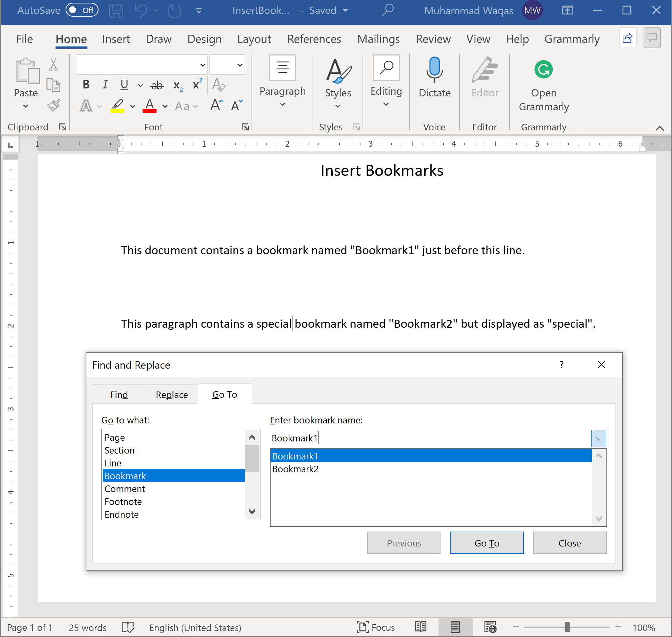The width and height of the screenshot is (672, 637).
Task: Toggle Bold formatting
Action: click(86, 85)
